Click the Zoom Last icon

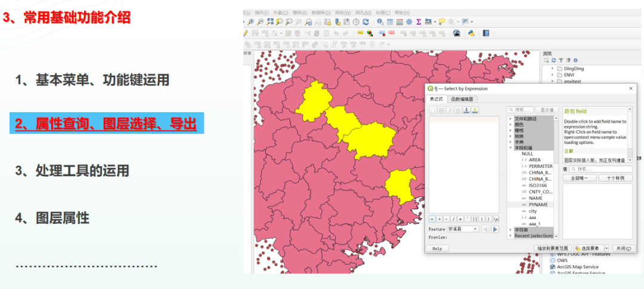308,21
